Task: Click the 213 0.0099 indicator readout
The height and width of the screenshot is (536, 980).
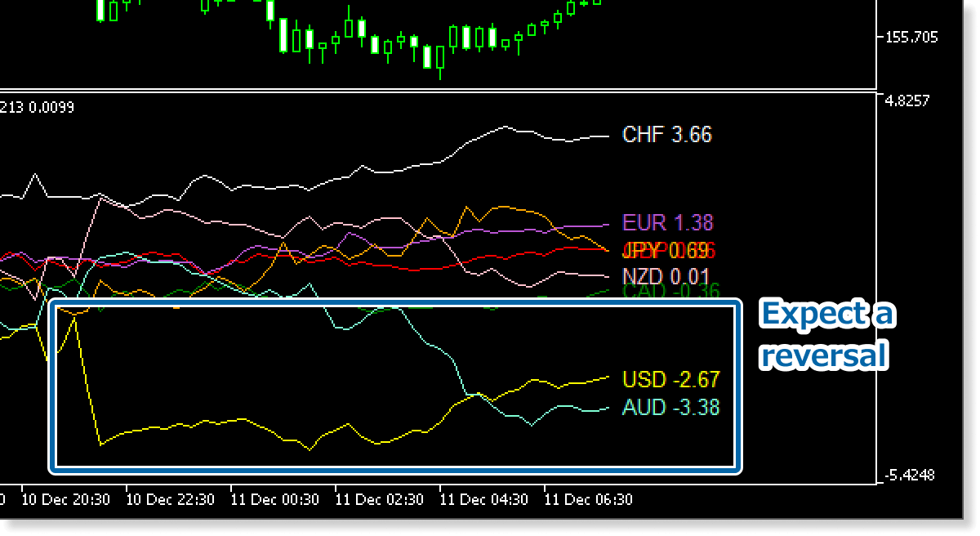Action: [x=37, y=106]
